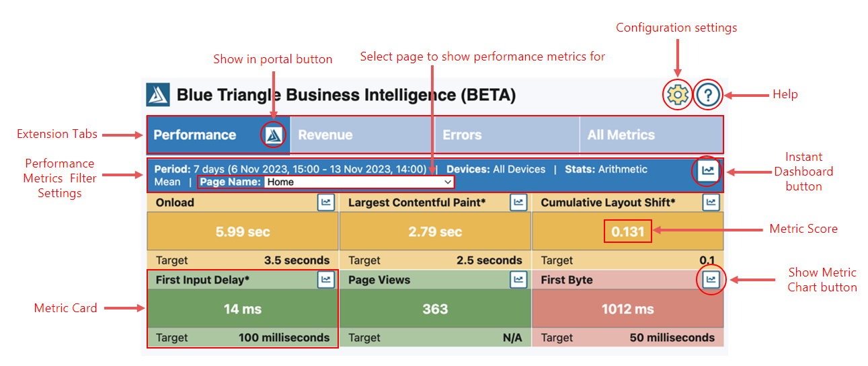868x366 pixels.
Task: Show metric chart for First Byte
Action: pyautogui.click(x=711, y=279)
